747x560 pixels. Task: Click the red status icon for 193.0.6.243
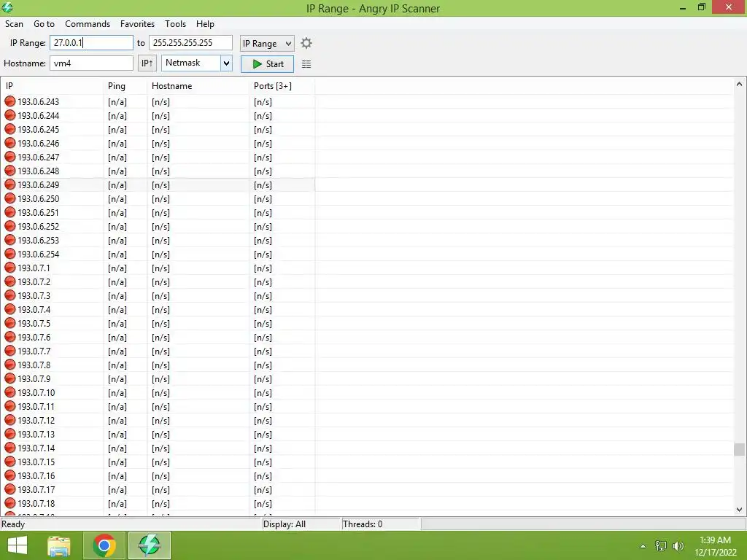pos(10,101)
